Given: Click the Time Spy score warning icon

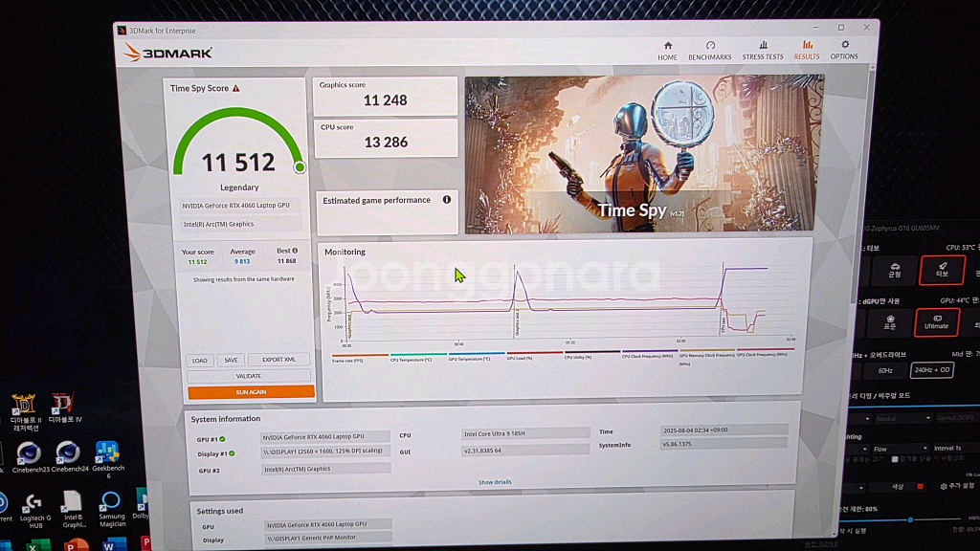Looking at the screenshot, I should [236, 88].
